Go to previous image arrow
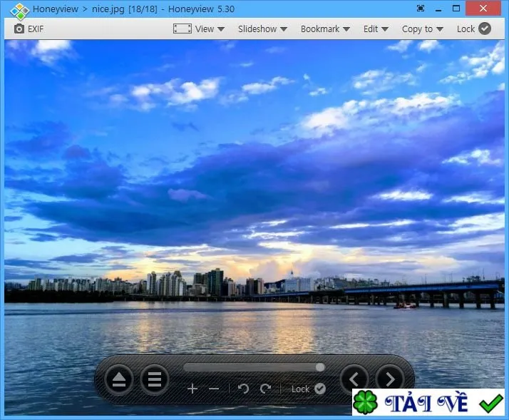Image resolution: width=509 pixels, height=420 pixels. click(354, 379)
